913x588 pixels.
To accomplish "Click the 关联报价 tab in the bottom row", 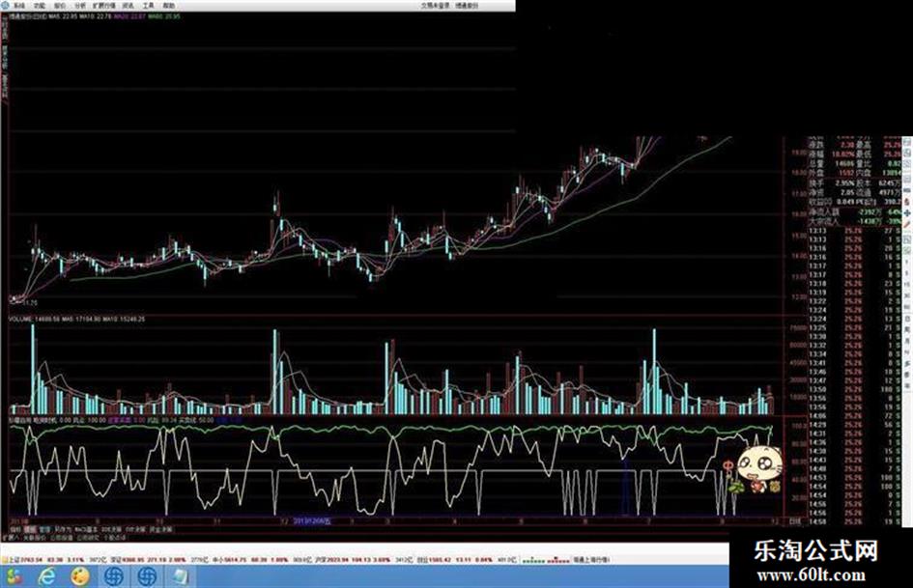I will pos(35,538).
